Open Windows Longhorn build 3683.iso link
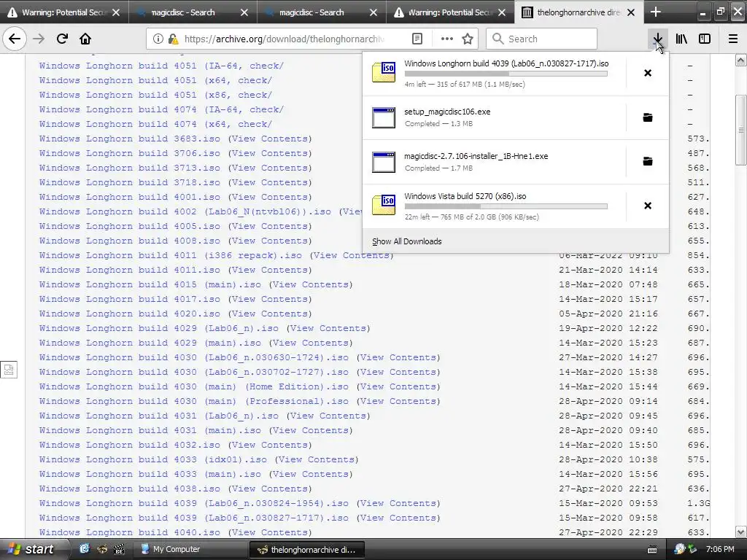The image size is (747, 560). pyautogui.click(x=130, y=139)
